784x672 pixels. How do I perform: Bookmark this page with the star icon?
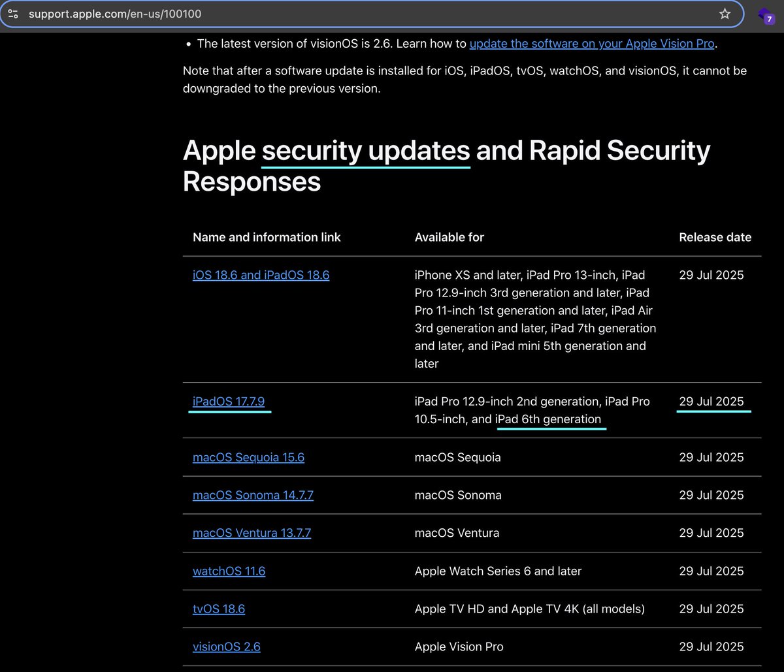point(725,14)
